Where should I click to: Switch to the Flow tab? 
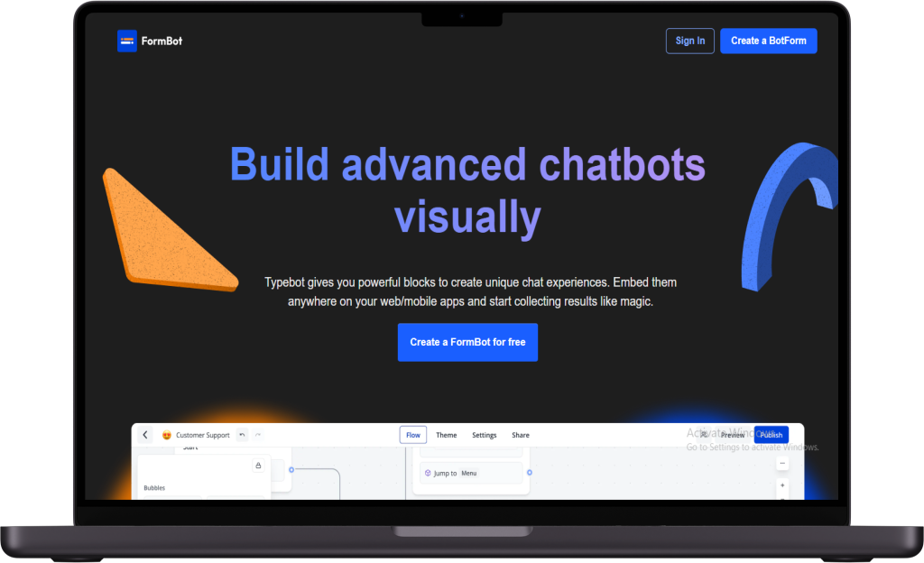point(413,435)
